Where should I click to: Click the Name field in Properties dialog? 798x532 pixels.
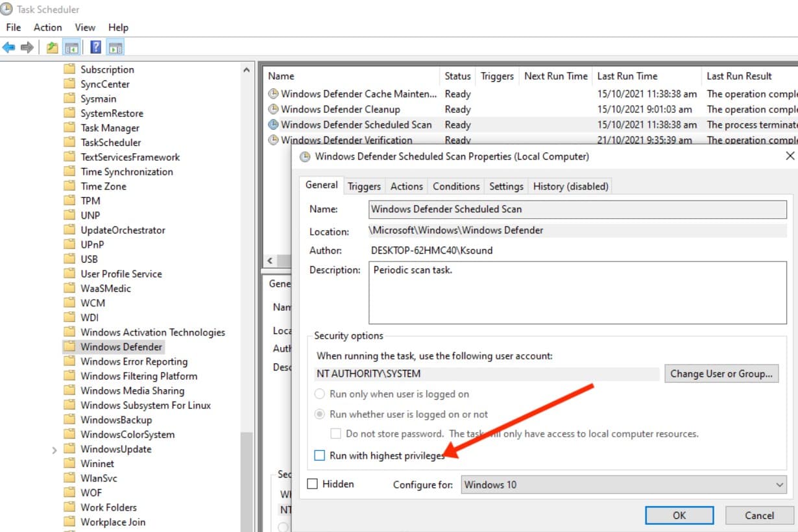tap(577, 210)
